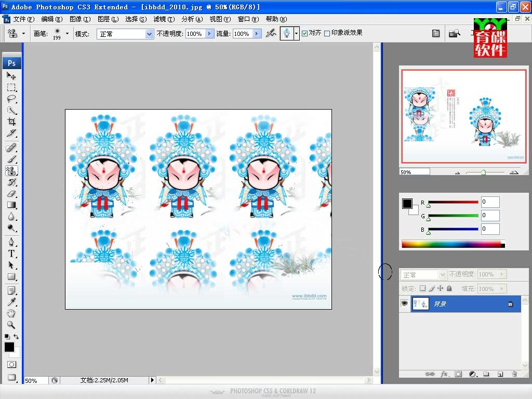The height and width of the screenshot is (399, 532).
Task: Select the Eyedropper tool
Action: click(x=11, y=302)
